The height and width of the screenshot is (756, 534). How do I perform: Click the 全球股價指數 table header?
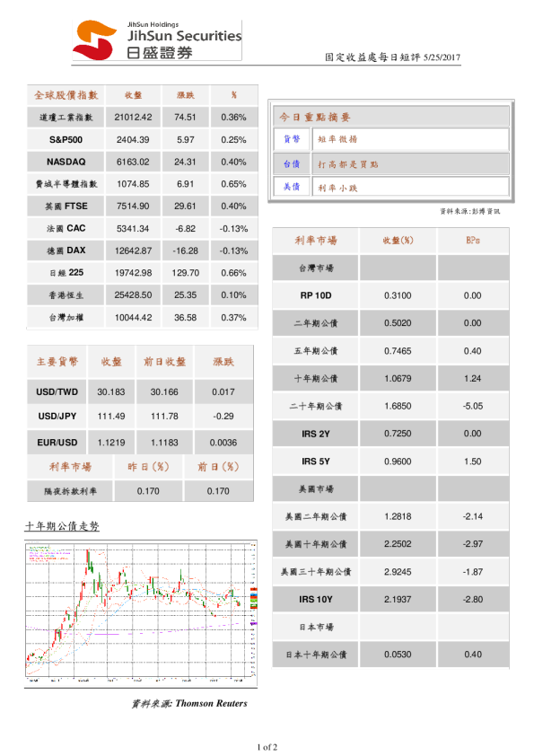(x=66, y=95)
